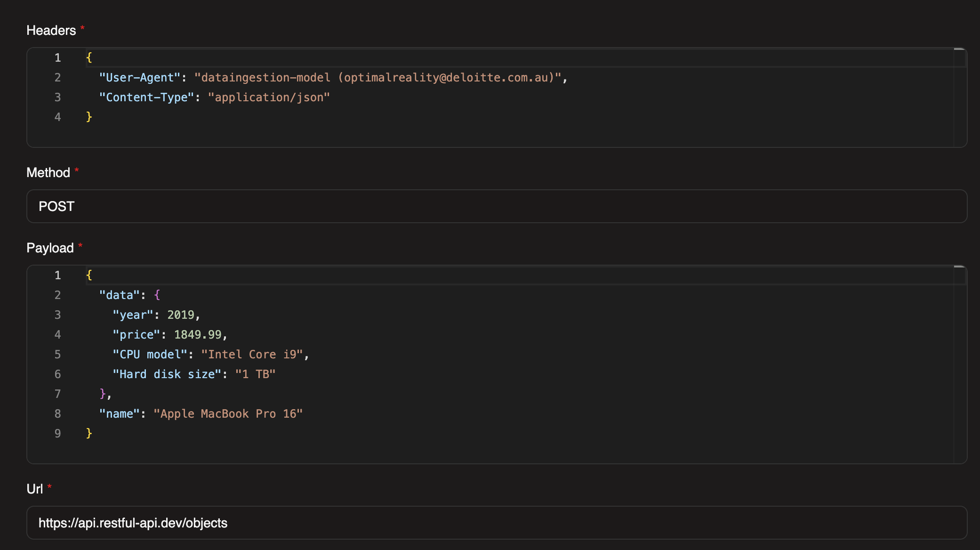This screenshot has width=980, height=550.
Task: Click the Payload field label
Action: point(50,248)
